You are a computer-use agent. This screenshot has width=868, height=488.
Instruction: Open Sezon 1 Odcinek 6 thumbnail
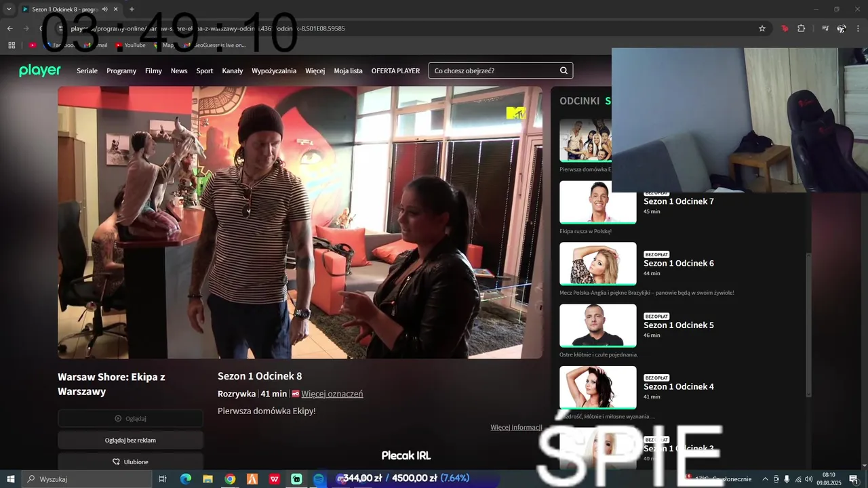click(x=598, y=264)
